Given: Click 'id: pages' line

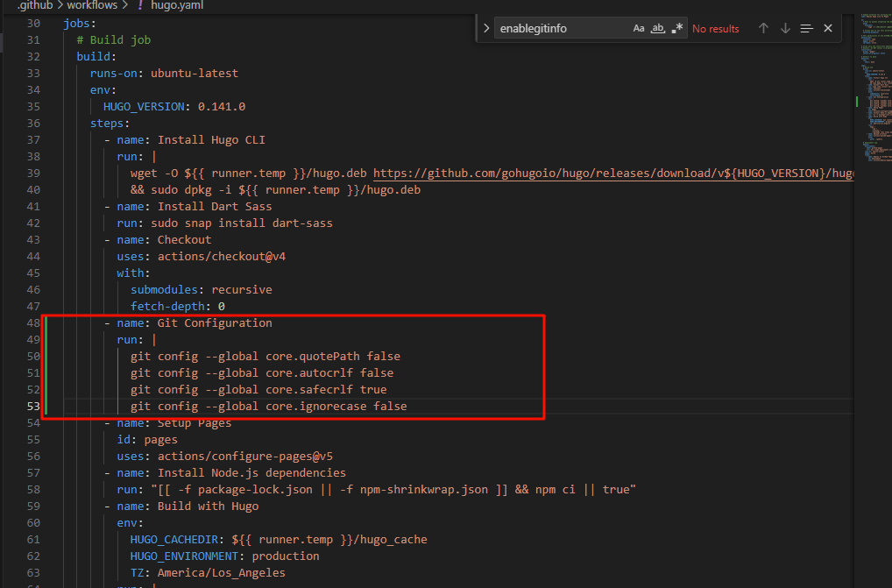Looking at the screenshot, I should tap(147, 440).
